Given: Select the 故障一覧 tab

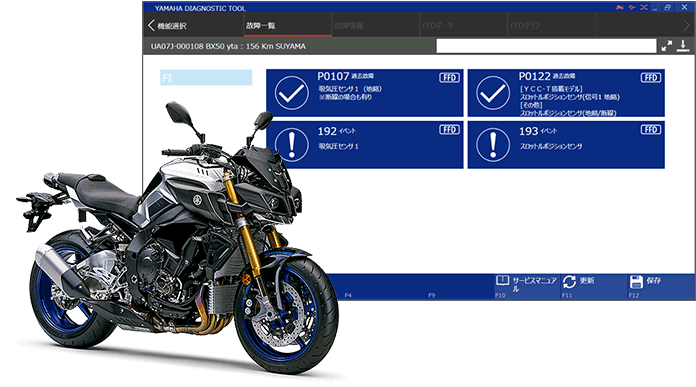Looking at the screenshot, I should pyautogui.click(x=287, y=25).
